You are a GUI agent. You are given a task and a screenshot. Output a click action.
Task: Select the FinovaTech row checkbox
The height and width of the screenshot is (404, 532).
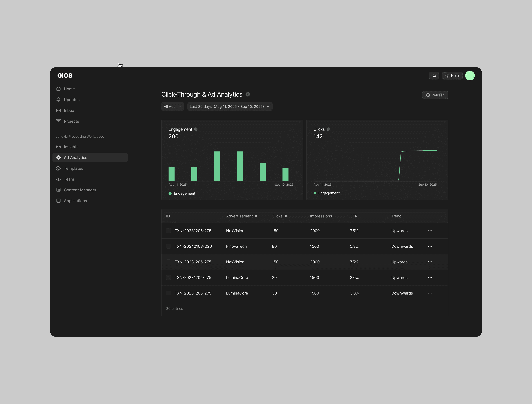point(168,246)
